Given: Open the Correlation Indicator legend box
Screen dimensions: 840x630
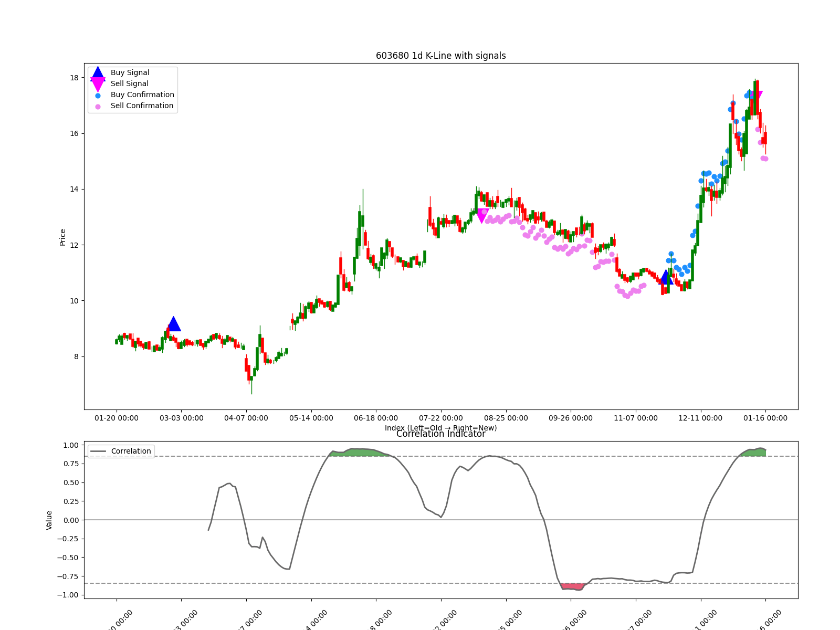Looking at the screenshot, I should (x=121, y=451).
